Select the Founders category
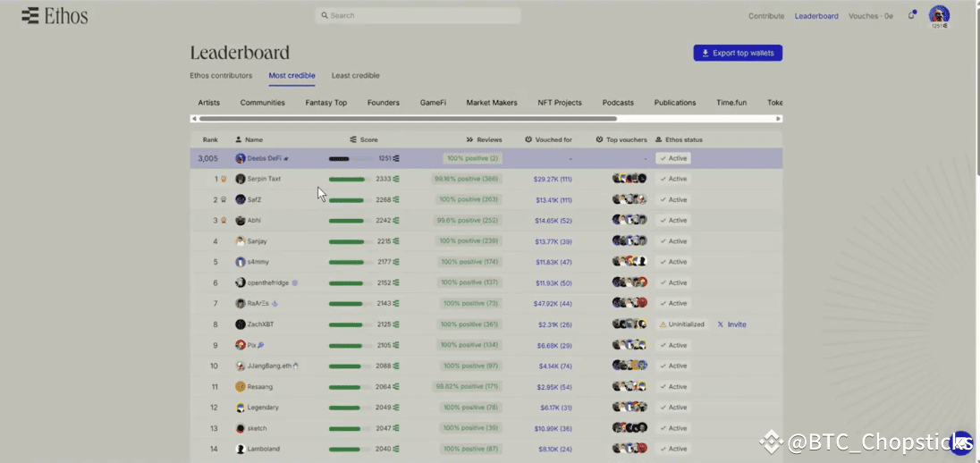This screenshot has width=980, height=463. click(x=383, y=103)
